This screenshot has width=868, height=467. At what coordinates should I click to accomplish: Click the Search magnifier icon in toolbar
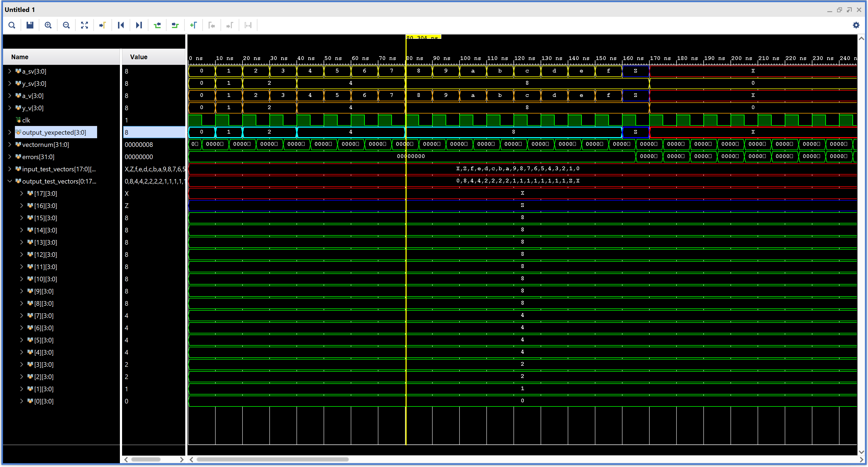12,25
